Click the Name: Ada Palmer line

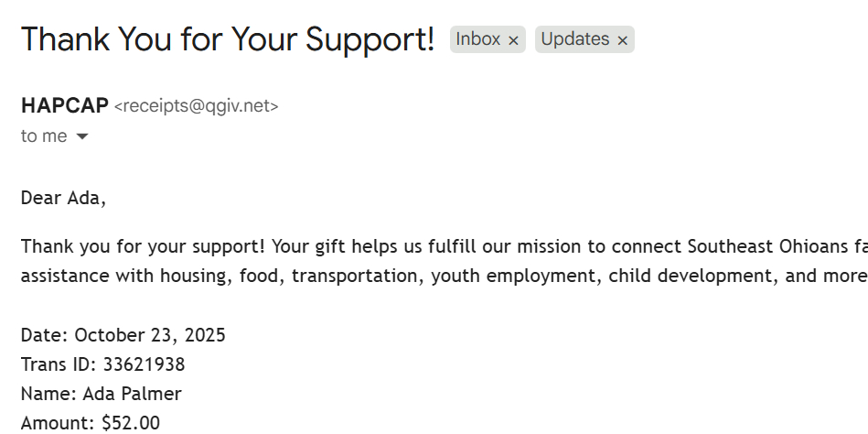101,394
